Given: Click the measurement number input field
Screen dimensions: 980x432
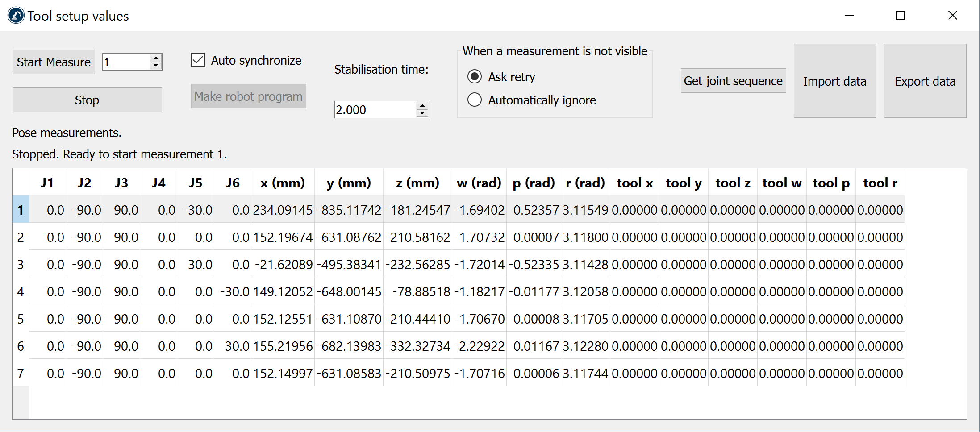Looking at the screenshot, I should click(x=126, y=62).
